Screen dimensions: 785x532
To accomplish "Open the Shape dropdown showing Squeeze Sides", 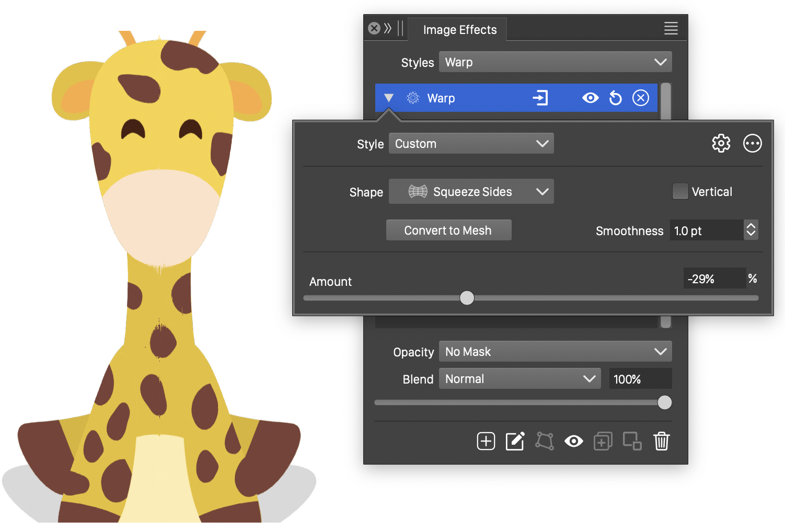I will [x=471, y=192].
